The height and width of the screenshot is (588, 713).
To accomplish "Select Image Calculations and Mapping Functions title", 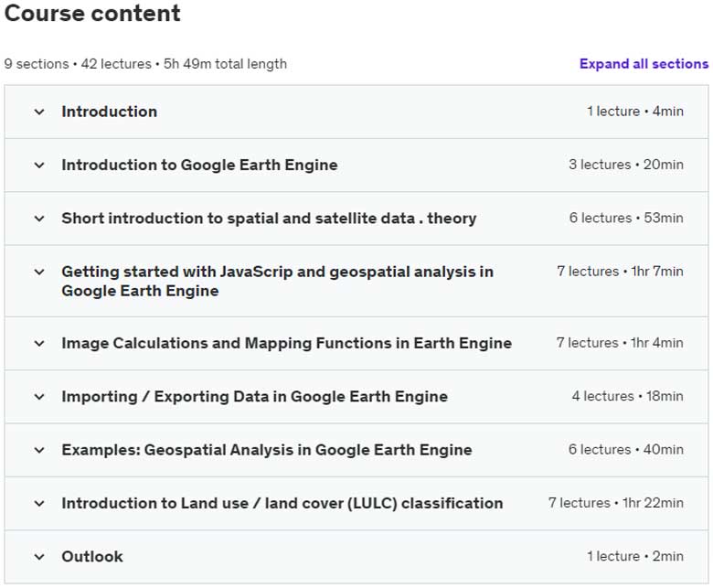I will tap(286, 343).
